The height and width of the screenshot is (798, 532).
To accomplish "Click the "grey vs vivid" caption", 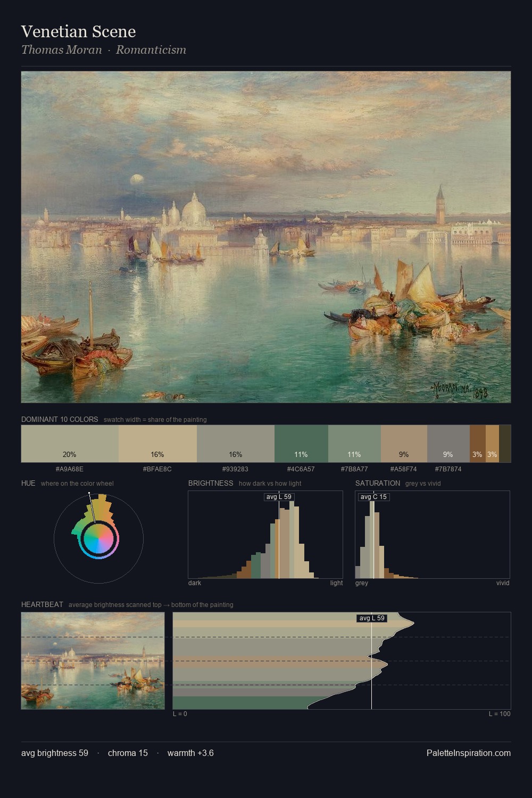I will click(423, 484).
